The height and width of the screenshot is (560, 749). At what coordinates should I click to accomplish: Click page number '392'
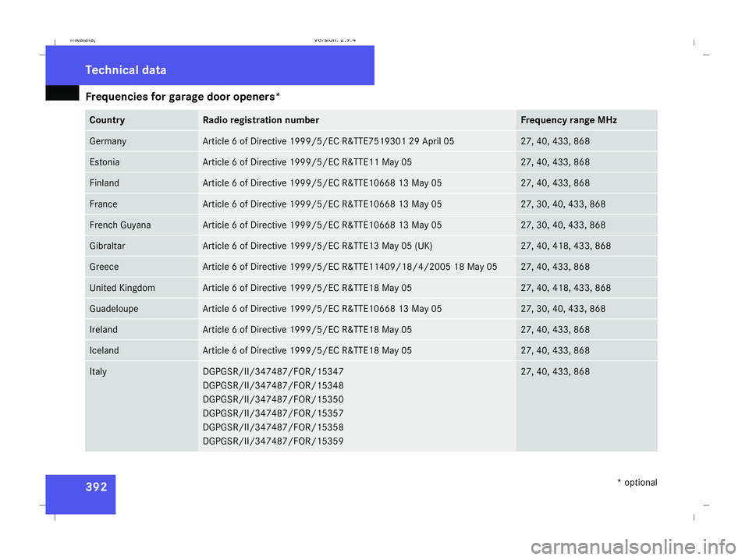tap(96, 487)
